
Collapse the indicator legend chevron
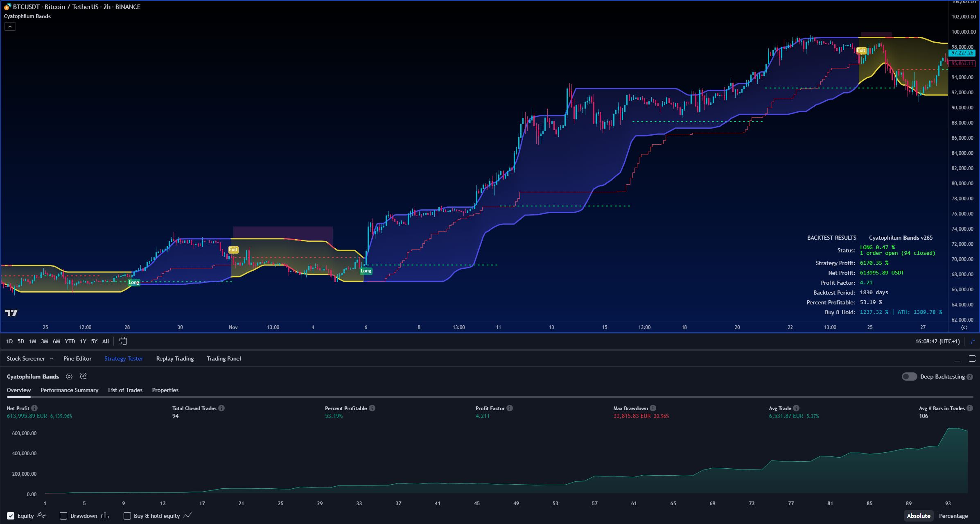click(10, 27)
